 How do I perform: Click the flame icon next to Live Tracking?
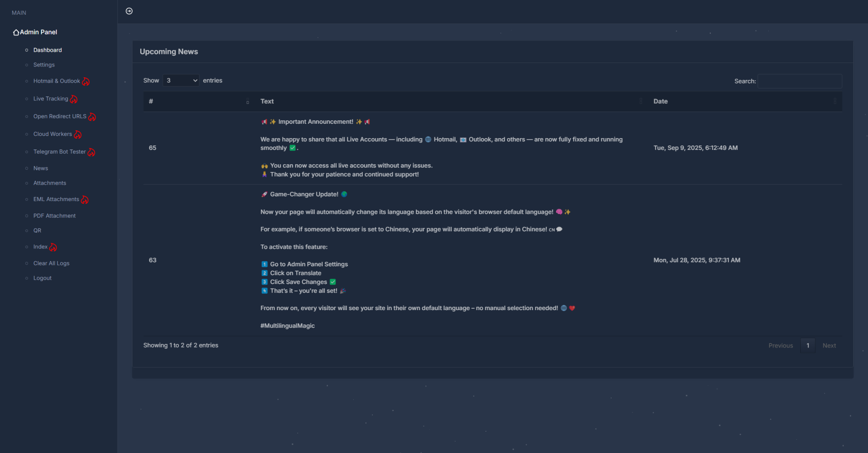tap(74, 99)
